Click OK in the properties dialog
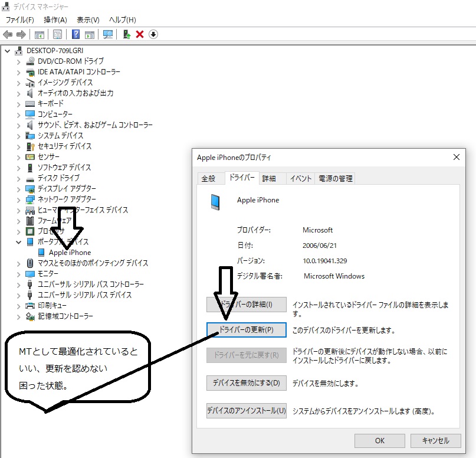The image size is (476, 458). 380,441
